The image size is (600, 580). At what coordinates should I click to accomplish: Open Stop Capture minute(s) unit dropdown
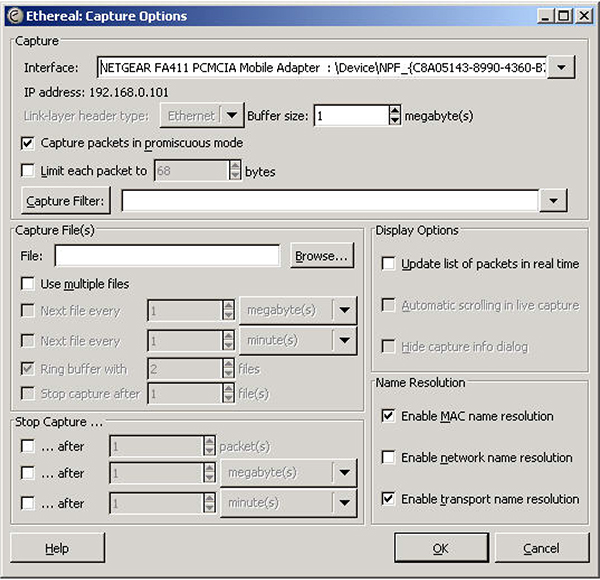click(x=289, y=503)
